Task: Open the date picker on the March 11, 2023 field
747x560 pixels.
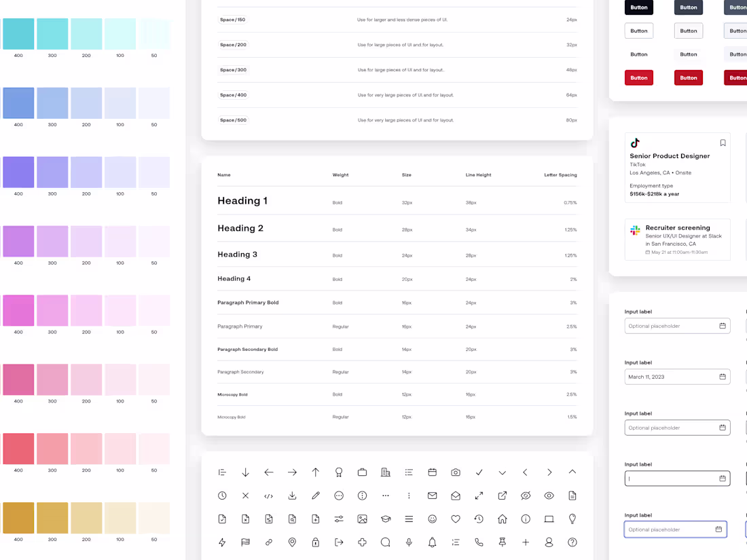Action: pyautogui.click(x=721, y=377)
